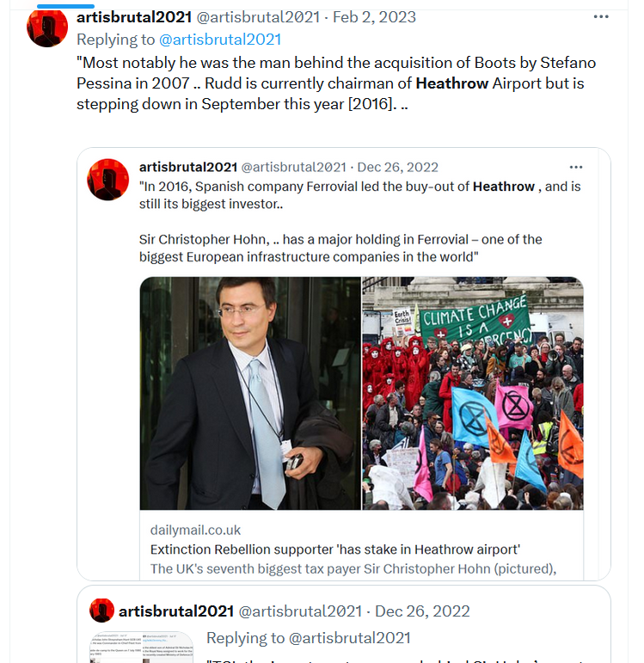The image size is (644, 663).
Task: Click the avatar in the first quoted tweet
Action: pos(107,179)
